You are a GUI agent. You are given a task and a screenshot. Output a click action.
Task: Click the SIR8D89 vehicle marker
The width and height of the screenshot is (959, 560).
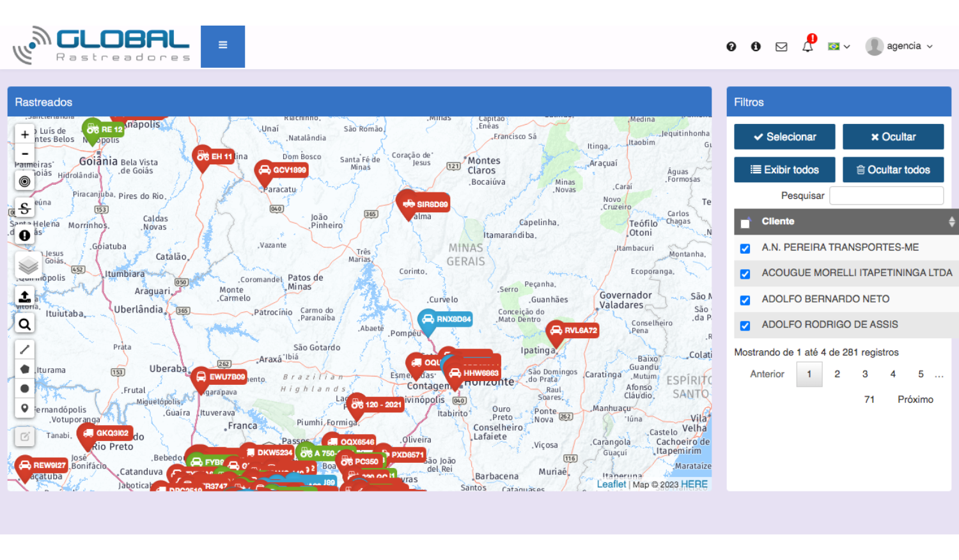[424, 204]
